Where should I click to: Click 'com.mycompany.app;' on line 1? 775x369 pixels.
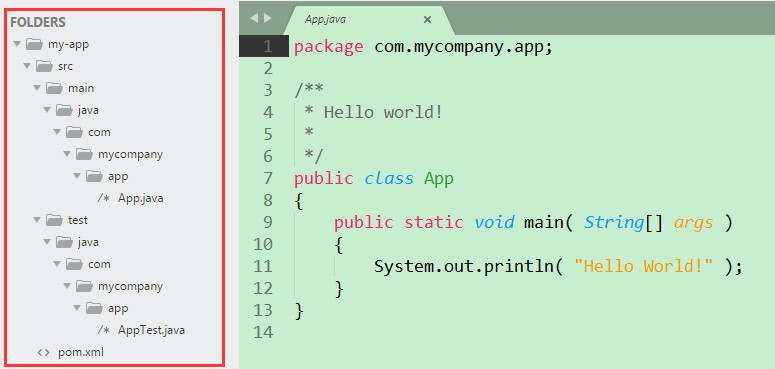pyautogui.click(x=463, y=47)
